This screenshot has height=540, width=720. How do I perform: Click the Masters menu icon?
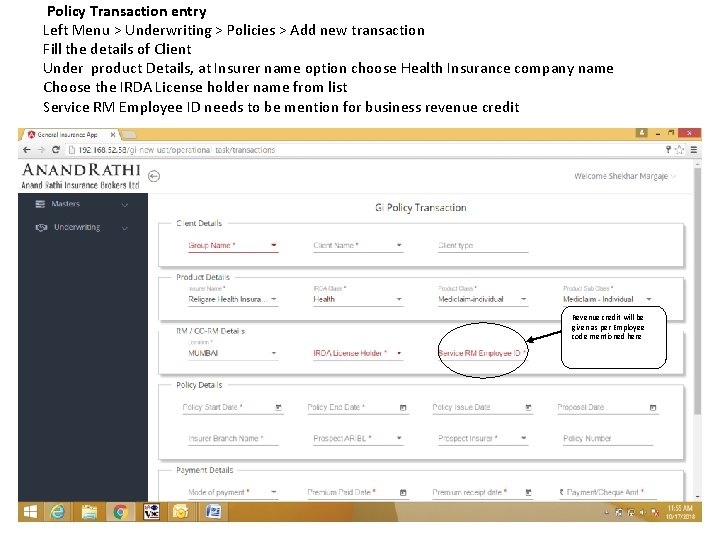point(40,204)
